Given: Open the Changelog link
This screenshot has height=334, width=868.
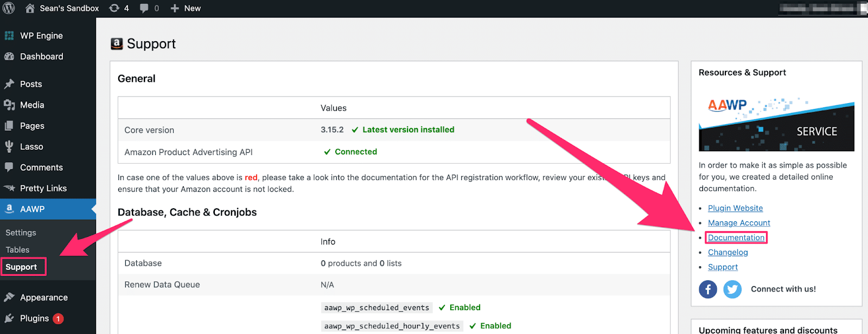Looking at the screenshot, I should (x=728, y=252).
